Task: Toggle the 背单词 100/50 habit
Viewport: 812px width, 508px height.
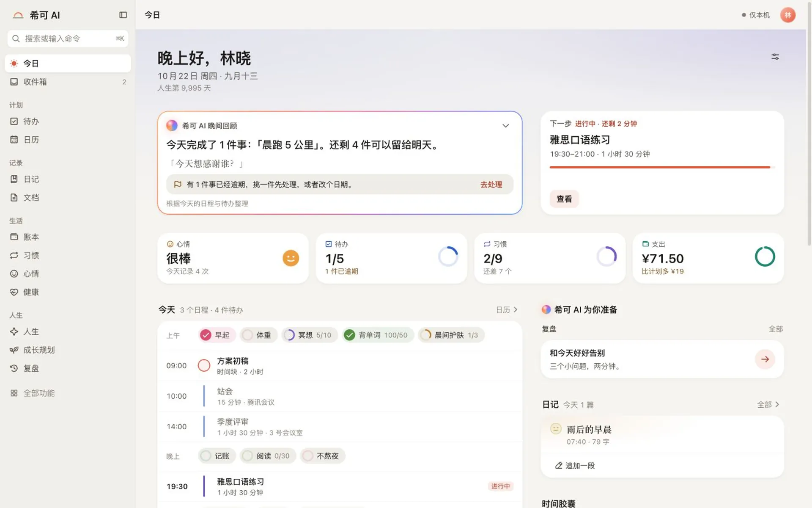Action: (x=378, y=335)
